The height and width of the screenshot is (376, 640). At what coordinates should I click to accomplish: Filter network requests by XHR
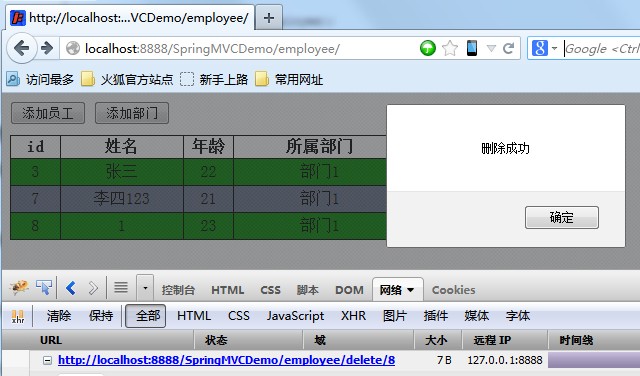(x=353, y=316)
